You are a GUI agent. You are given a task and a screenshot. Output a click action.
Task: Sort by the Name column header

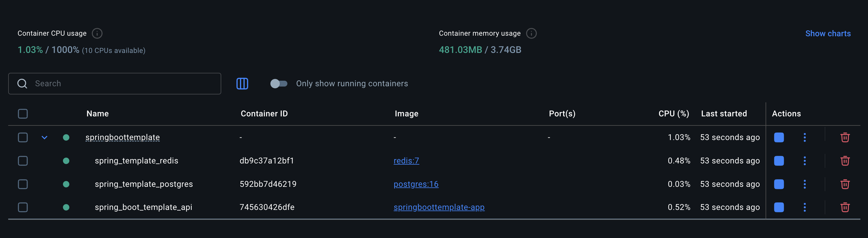97,114
